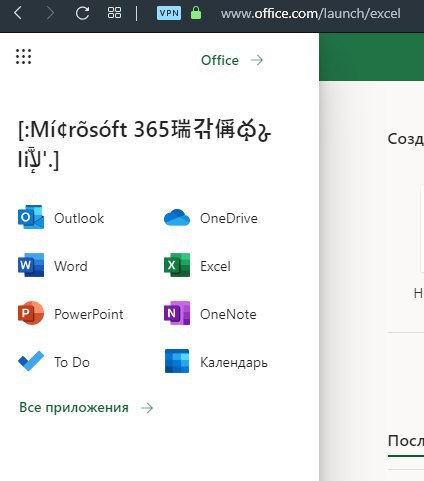The height and width of the screenshot is (481, 424).
Task: Click the Excel text label
Action: pyautogui.click(x=215, y=266)
